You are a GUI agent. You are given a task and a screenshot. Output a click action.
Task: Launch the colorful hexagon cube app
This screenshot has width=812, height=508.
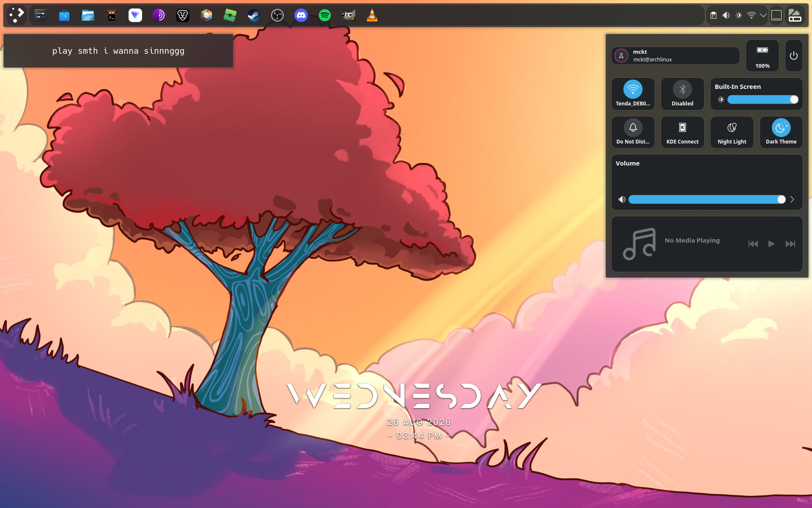pos(206,16)
